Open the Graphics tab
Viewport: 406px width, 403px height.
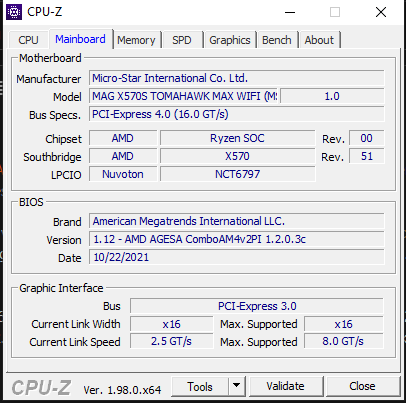pyautogui.click(x=230, y=40)
